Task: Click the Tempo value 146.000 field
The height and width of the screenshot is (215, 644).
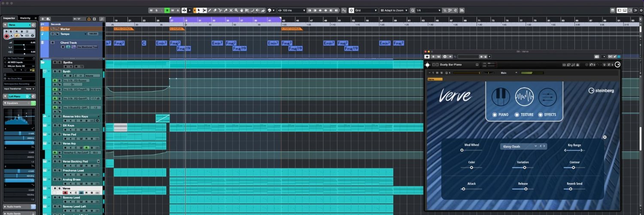Action: (93, 34)
